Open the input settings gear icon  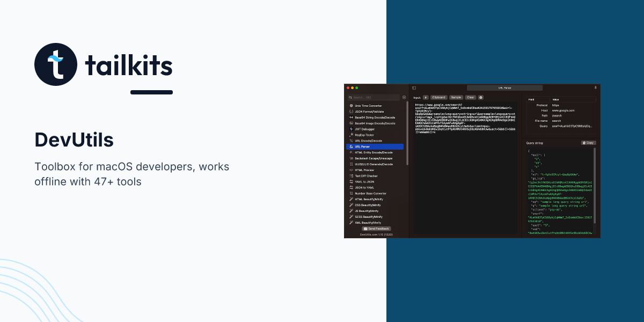(481, 97)
